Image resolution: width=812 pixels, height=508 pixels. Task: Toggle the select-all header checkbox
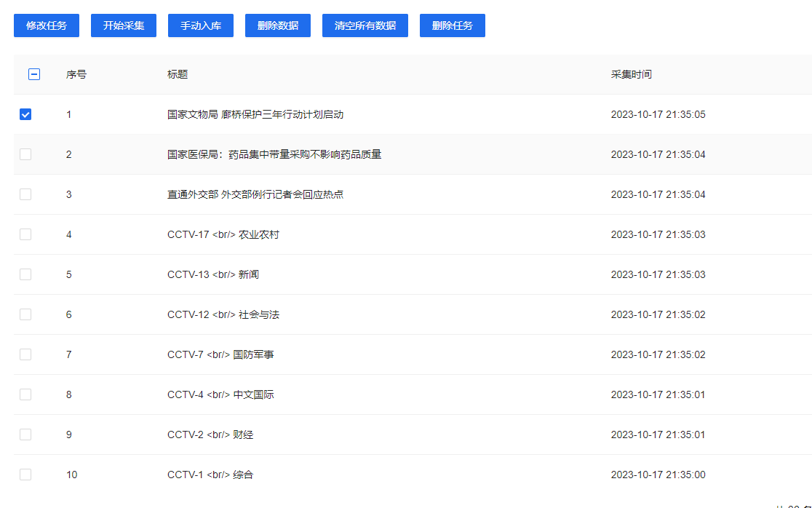pyautogui.click(x=34, y=74)
